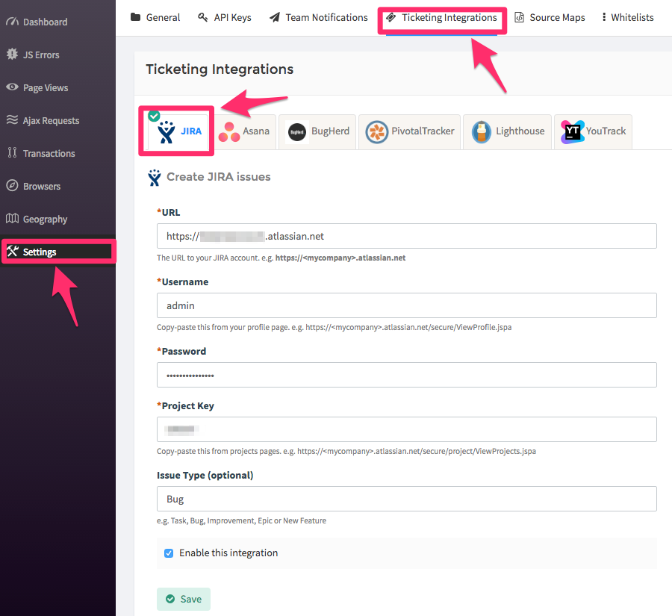Click the Transactions icon in sidebar
The height and width of the screenshot is (616, 672).
point(12,152)
